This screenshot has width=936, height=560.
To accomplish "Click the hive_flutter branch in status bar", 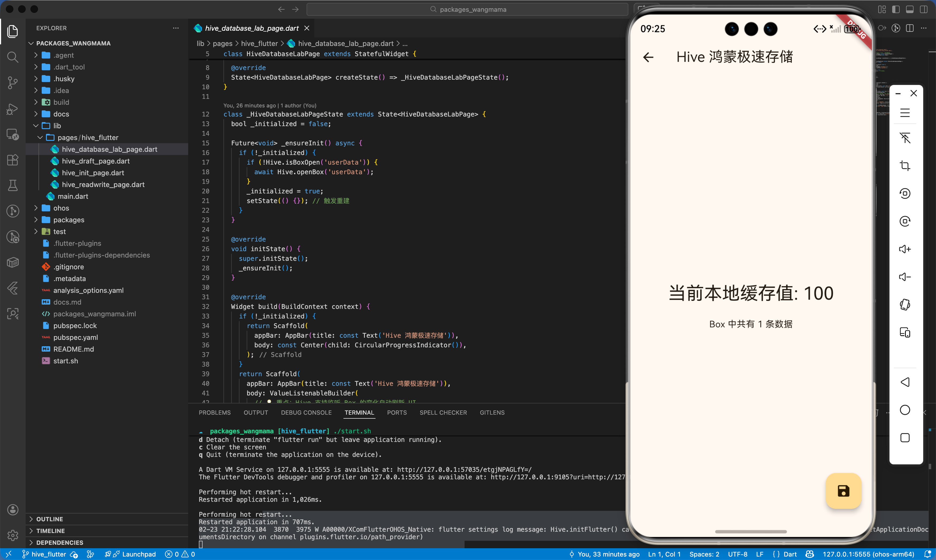I will coord(48,554).
